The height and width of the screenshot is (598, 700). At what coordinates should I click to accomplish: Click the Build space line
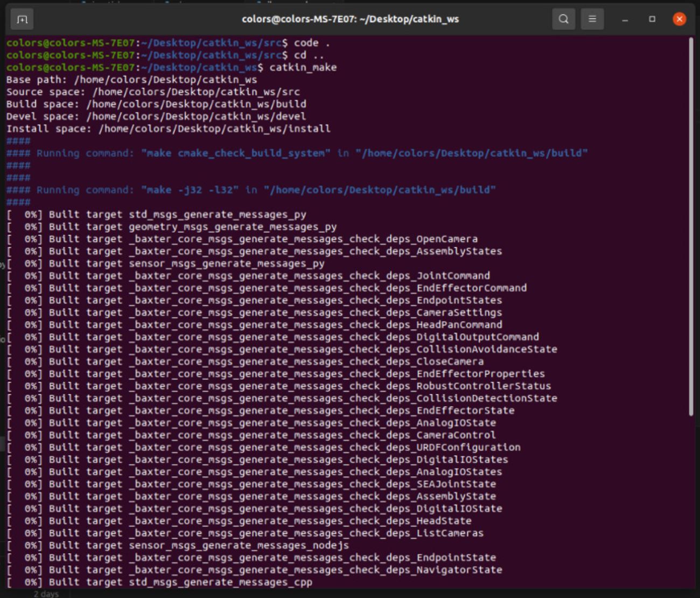tap(156, 104)
